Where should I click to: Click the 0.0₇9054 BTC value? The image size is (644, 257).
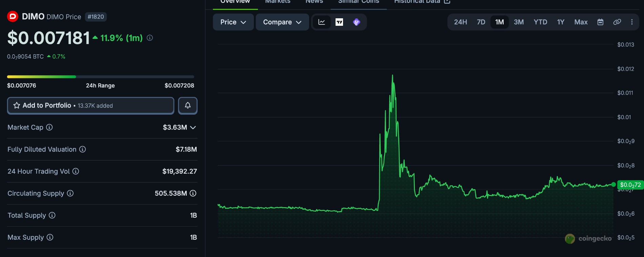(25, 57)
